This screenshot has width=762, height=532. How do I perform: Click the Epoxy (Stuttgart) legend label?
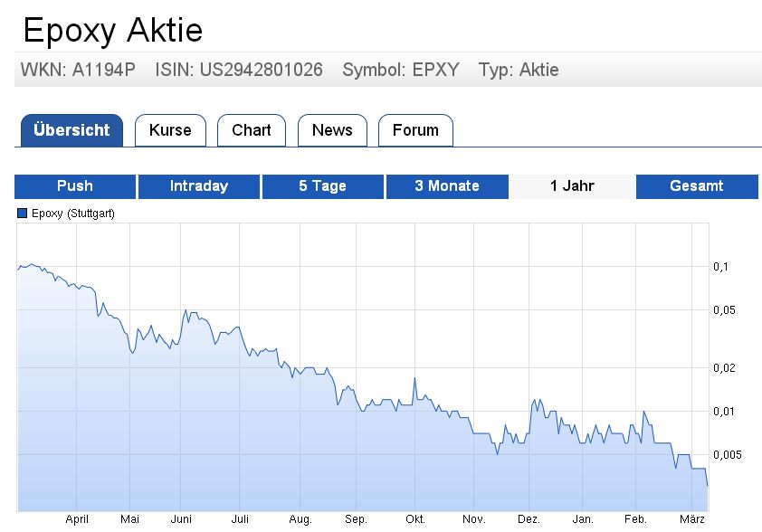[72, 214]
